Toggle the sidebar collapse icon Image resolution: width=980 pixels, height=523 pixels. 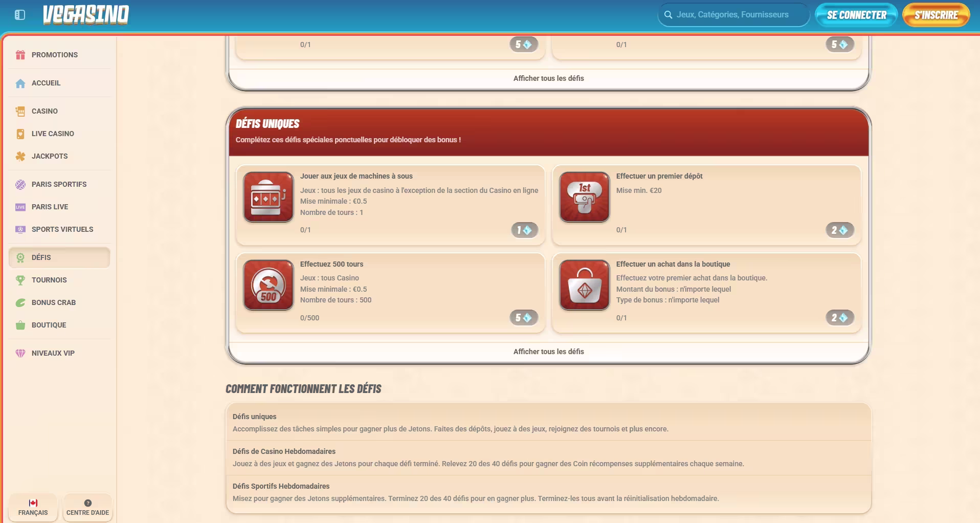tap(20, 15)
